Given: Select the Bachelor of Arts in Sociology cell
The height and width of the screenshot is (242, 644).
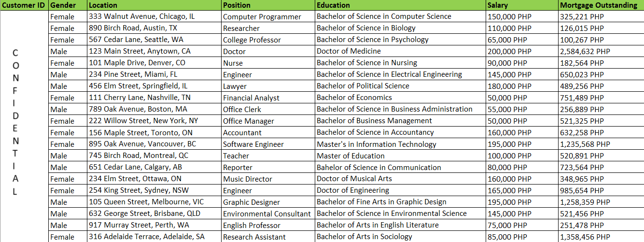Looking at the screenshot, I should [400, 237].
